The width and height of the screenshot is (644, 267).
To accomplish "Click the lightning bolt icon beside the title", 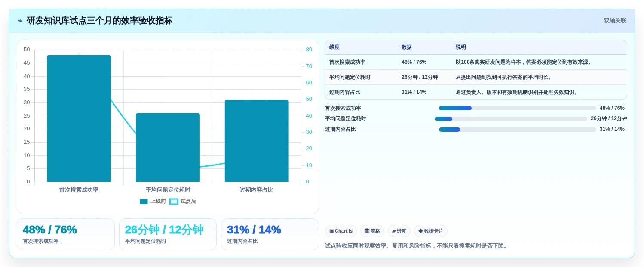I will [20, 21].
